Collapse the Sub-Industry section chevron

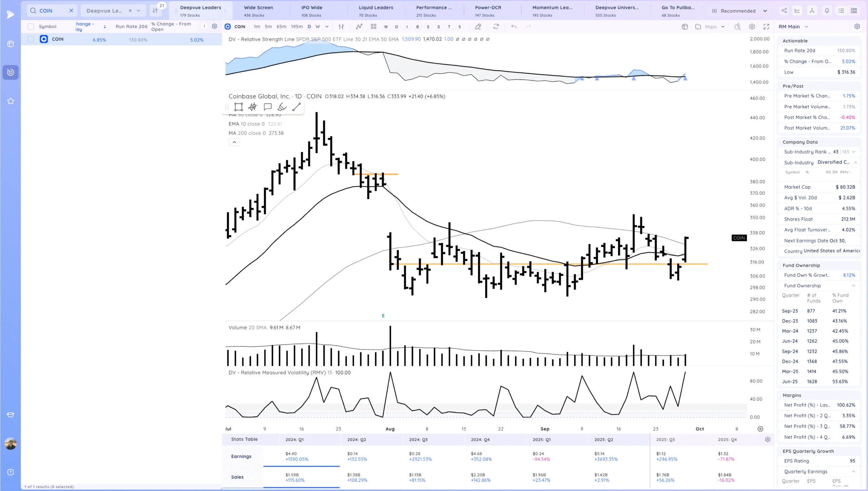[855, 162]
